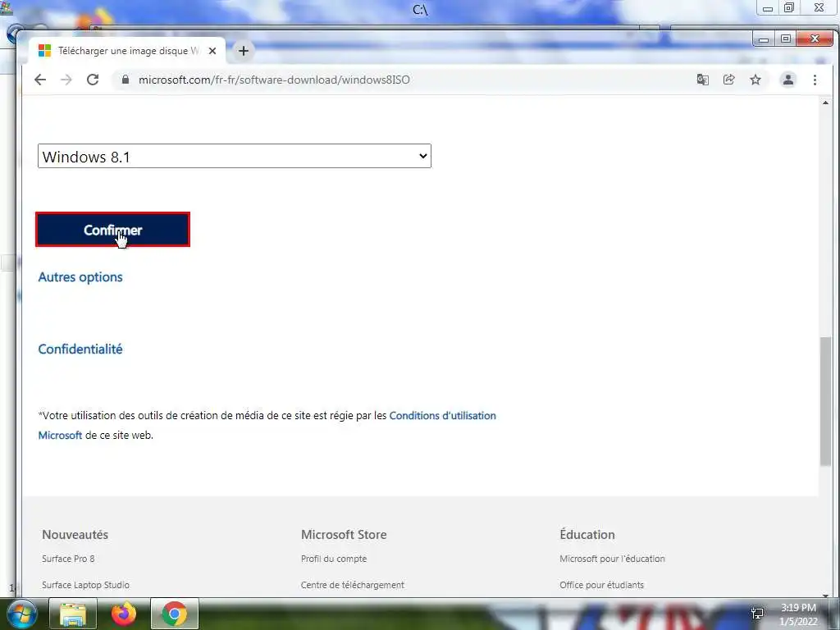Minimize the background C:\ window
Viewport: 840px width, 630px height.
(768, 7)
